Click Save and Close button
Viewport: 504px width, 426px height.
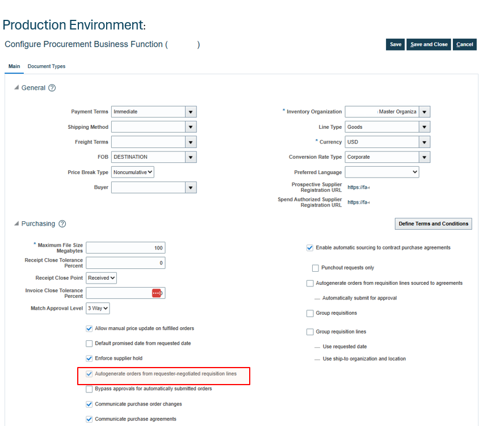pyautogui.click(x=429, y=44)
